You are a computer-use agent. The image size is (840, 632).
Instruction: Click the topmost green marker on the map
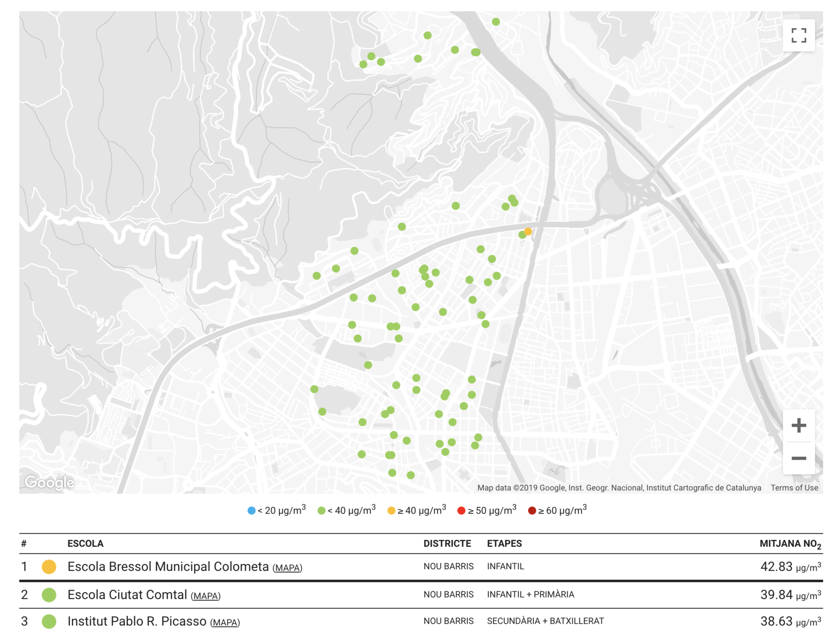496,22
